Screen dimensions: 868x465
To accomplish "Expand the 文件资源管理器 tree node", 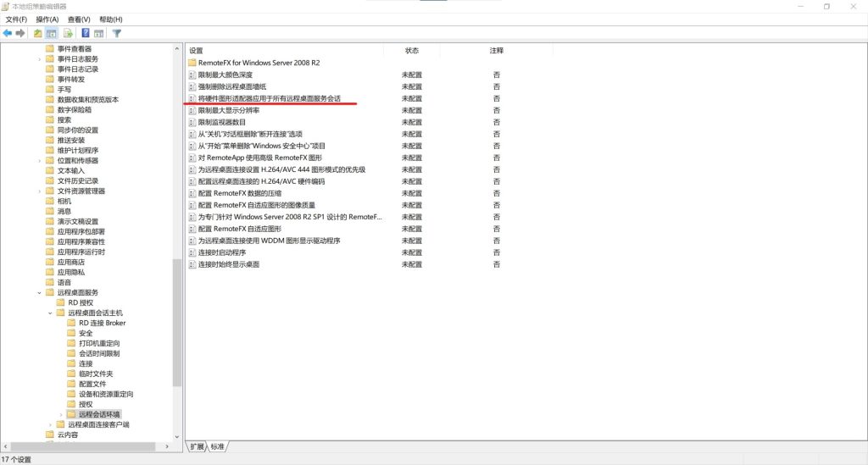I will point(39,191).
